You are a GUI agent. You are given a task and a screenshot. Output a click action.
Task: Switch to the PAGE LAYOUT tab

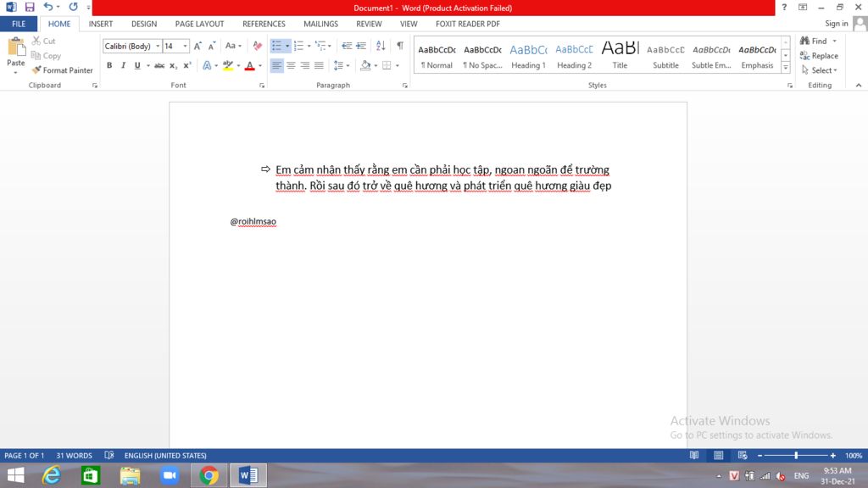[x=199, y=24]
